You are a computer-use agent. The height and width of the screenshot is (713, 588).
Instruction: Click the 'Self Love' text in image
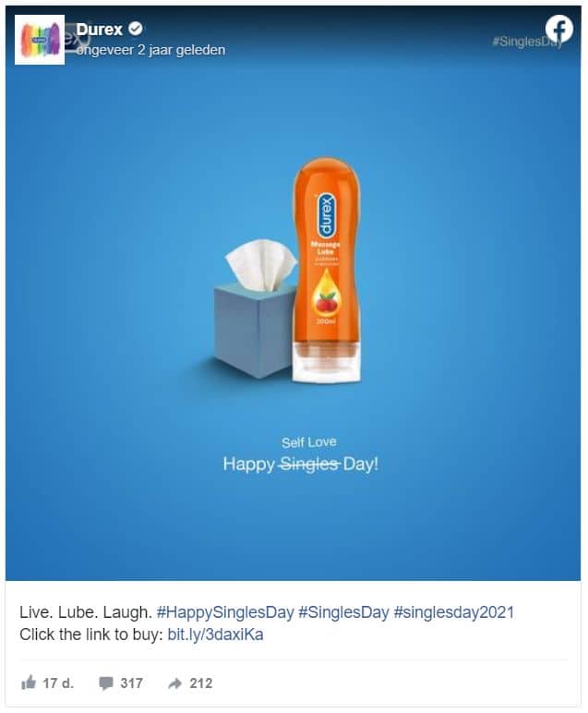308,442
